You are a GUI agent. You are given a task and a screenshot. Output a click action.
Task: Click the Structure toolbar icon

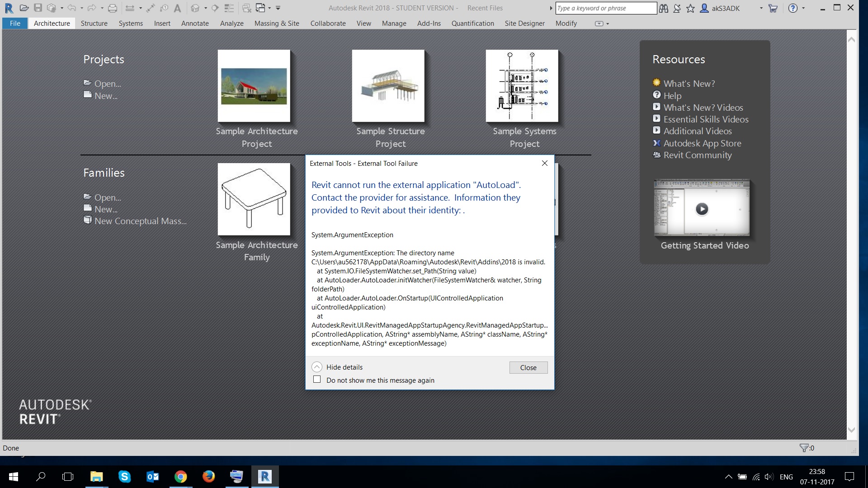tap(94, 23)
